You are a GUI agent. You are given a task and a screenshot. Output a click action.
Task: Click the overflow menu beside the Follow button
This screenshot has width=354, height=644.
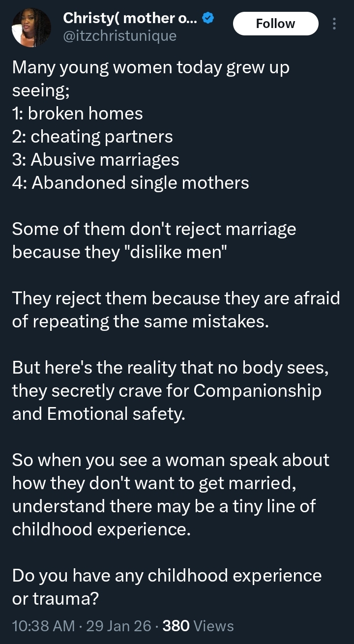point(335,24)
